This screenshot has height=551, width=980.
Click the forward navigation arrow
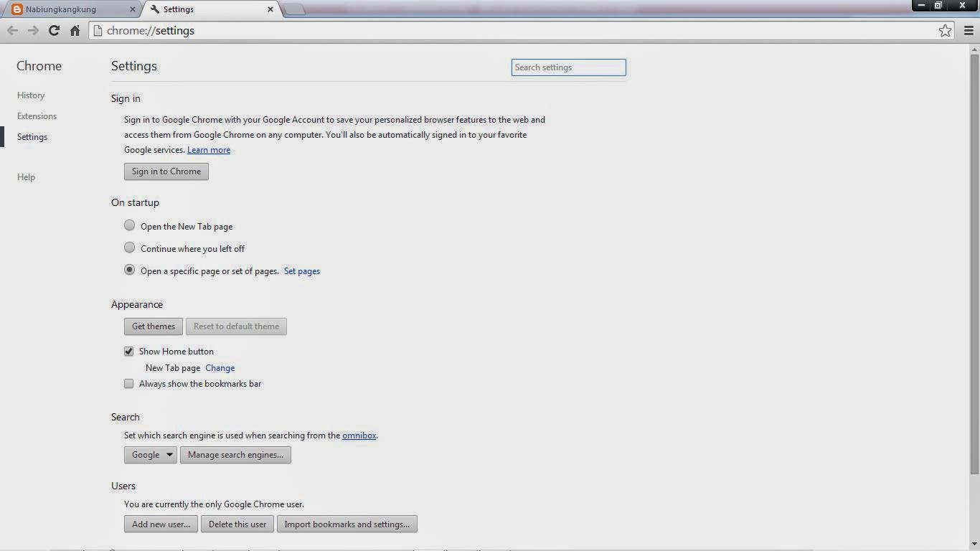click(x=33, y=30)
